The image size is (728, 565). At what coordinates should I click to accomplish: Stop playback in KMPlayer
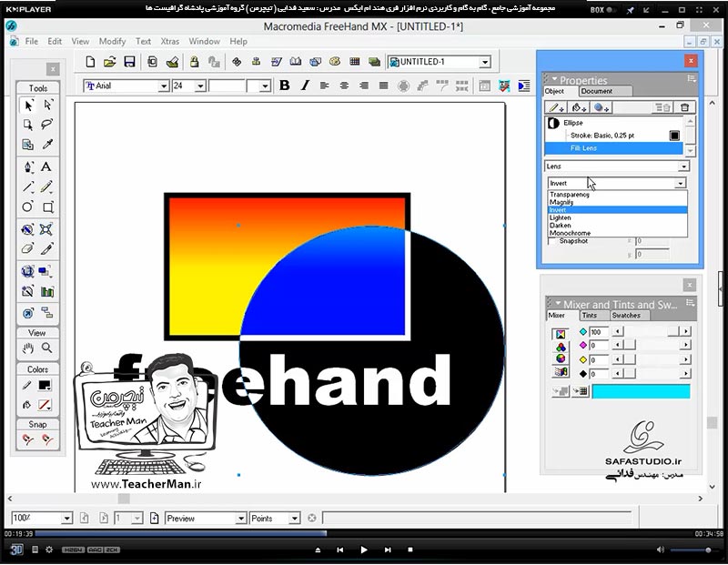tap(410, 550)
